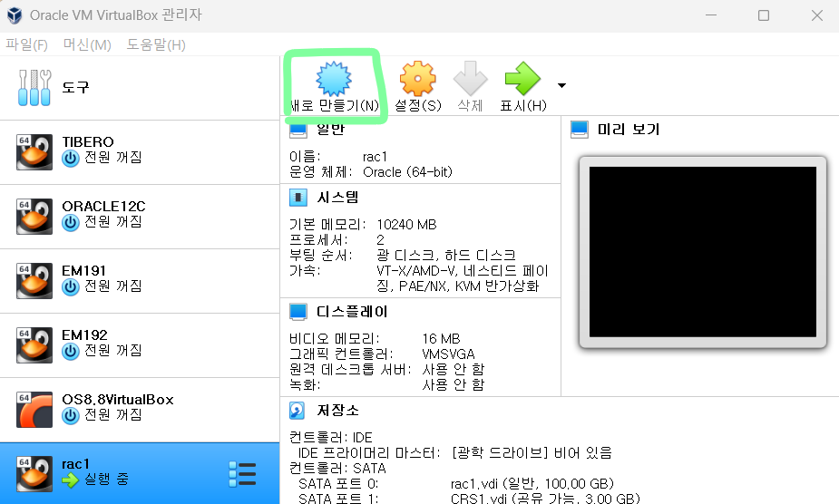Maximize the VirtualBox manager window
This screenshot has width=839, height=504.
[x=764, y=15]
